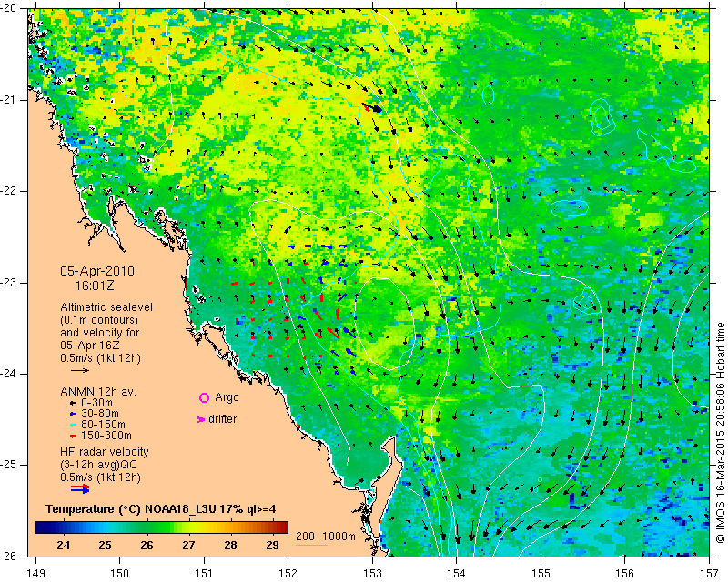This screenshot has height=582, width=728.
Task: Click the black 0-30m ANMN arrow marker
Action: 73,403
